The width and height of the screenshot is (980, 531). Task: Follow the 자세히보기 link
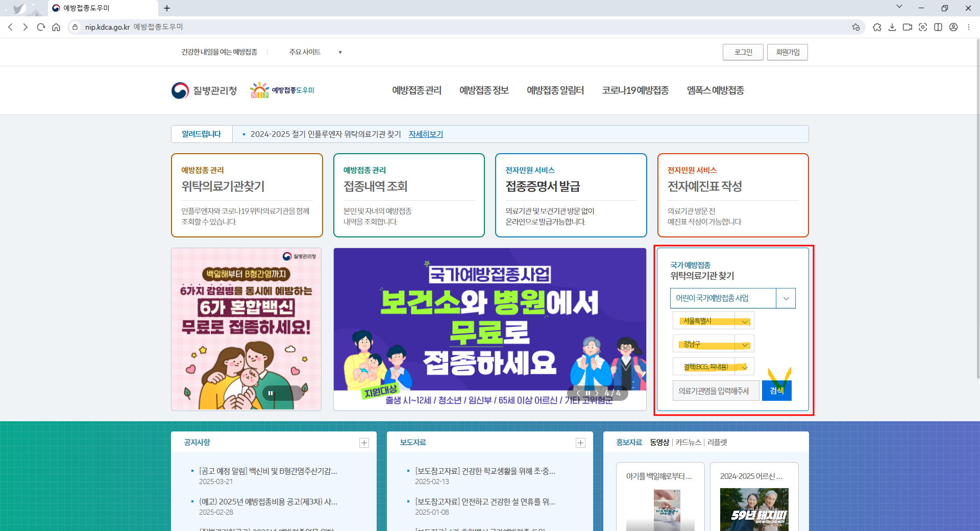click(x=426, y=134)
